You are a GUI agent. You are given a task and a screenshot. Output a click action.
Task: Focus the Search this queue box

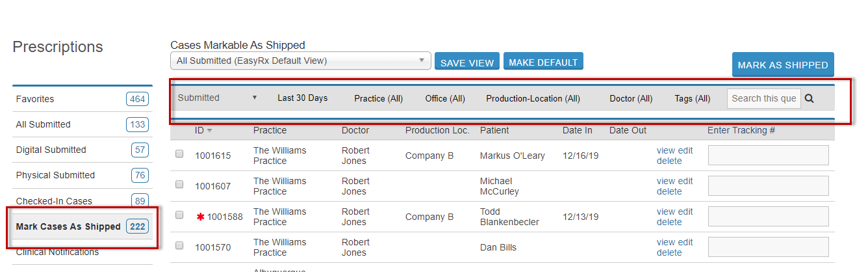[764, 99]
